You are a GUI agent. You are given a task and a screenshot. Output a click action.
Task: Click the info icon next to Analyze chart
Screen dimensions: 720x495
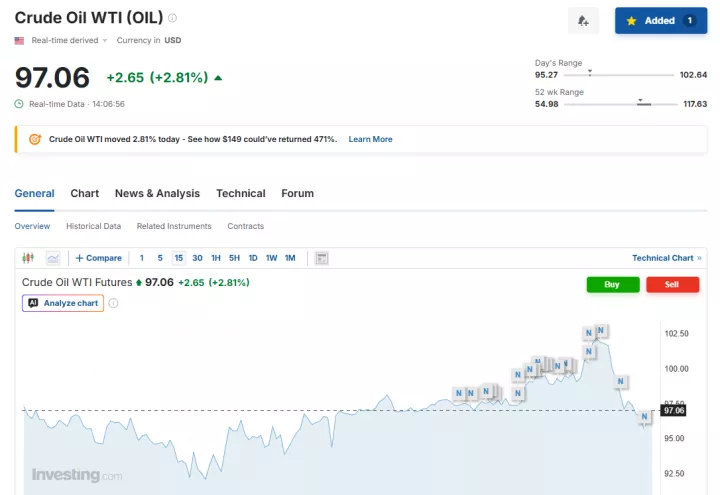pos(113,303)
